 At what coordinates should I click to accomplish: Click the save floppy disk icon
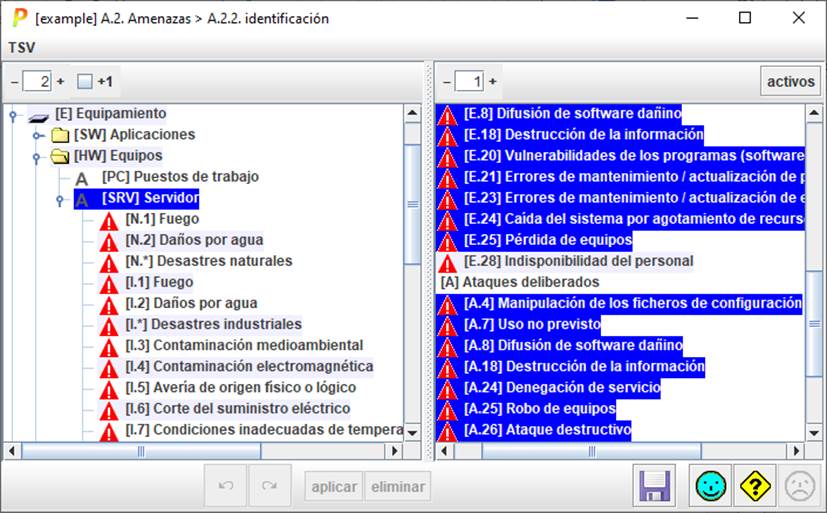point(655,487)
